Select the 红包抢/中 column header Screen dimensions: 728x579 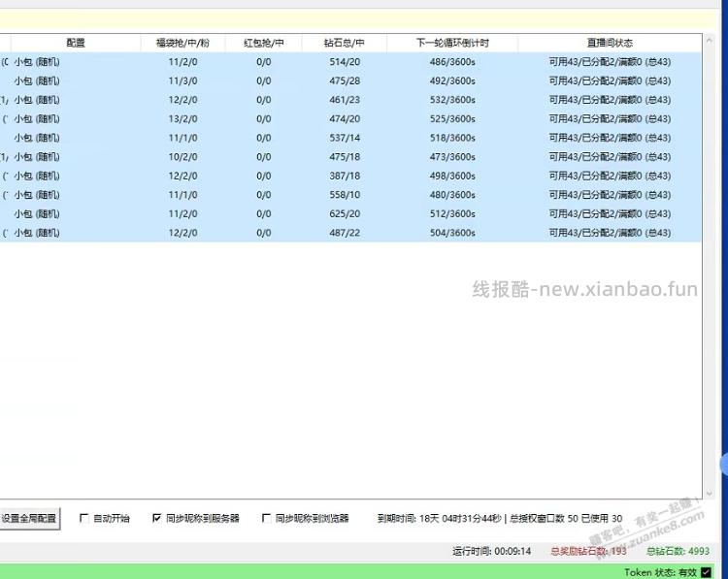tap(263, 43)
